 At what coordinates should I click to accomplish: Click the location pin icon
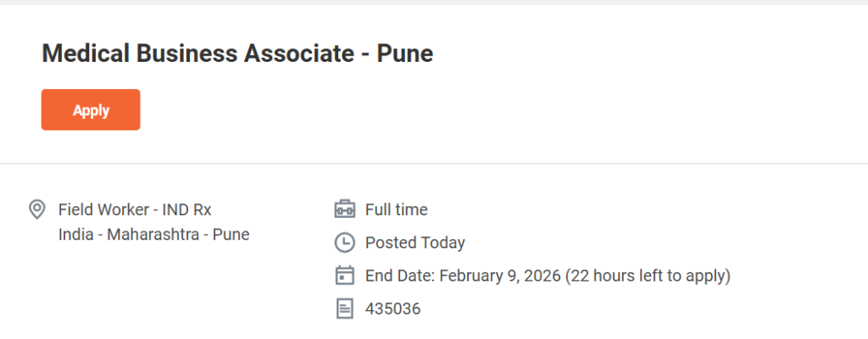click(37, 209)
